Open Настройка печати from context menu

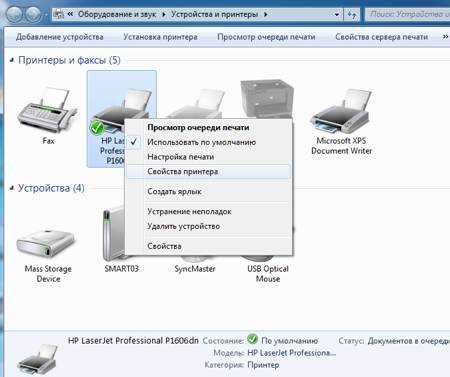click(x=208, y=157)
